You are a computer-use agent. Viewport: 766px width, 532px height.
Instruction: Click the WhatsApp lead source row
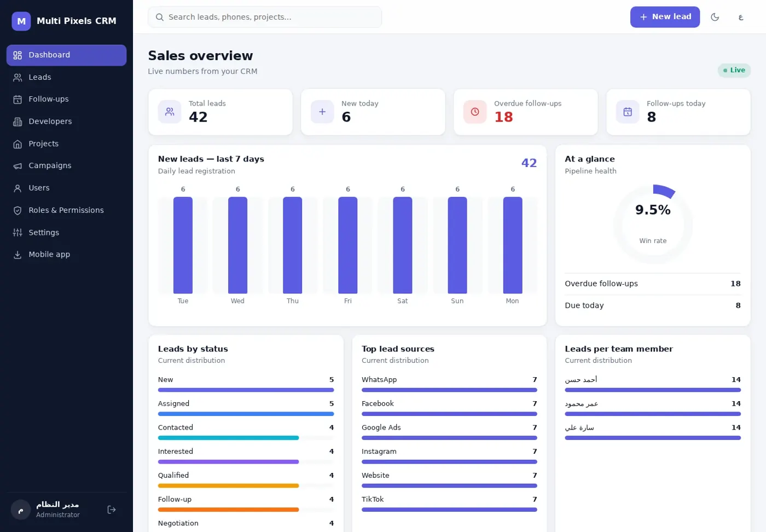449,384
